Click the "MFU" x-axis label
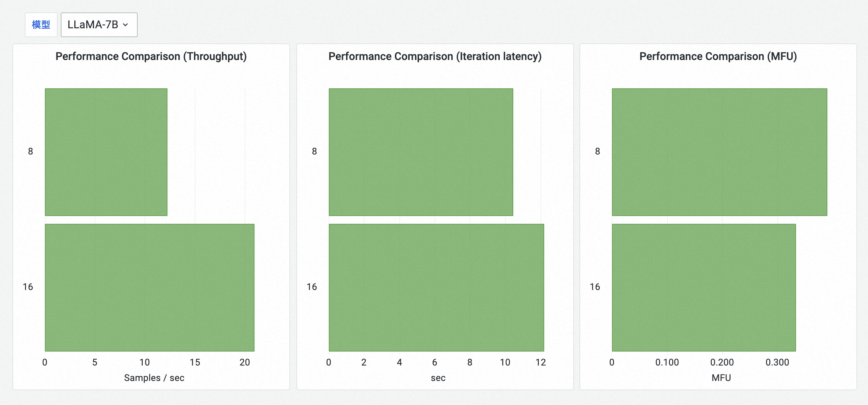 pos(721,378)
